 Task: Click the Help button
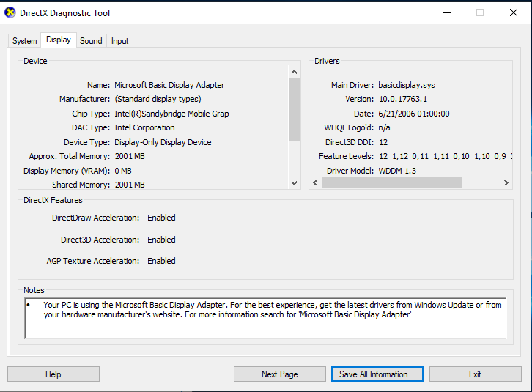point(53,374)
